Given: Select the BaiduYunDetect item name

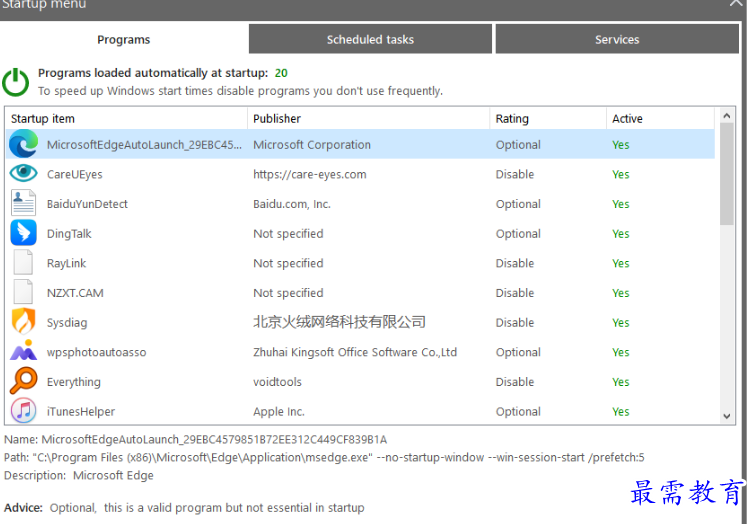Looking at the screenshot, I should [87, 204].
